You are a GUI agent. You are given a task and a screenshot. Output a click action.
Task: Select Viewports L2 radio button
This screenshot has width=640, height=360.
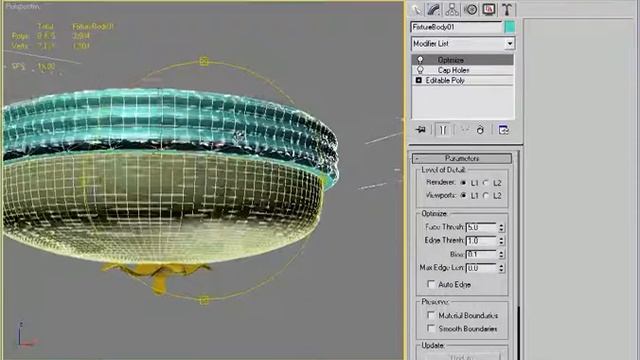click(x=486, y=196)
